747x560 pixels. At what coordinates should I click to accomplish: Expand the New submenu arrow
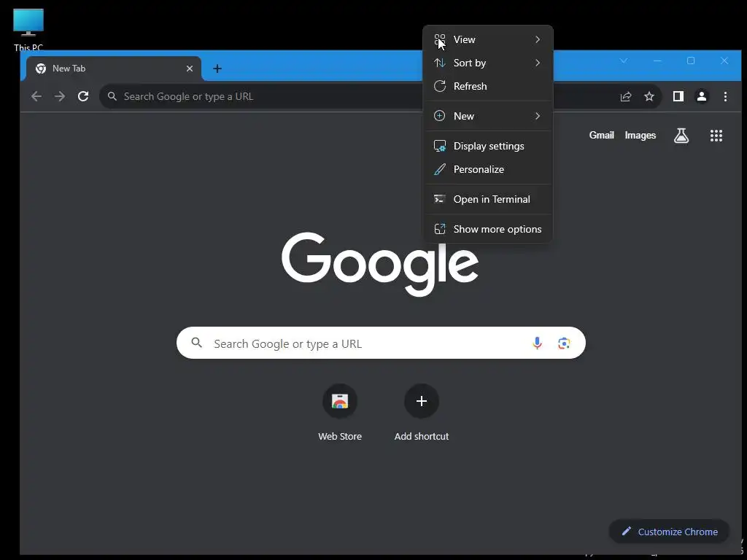[x=538, y=116]
